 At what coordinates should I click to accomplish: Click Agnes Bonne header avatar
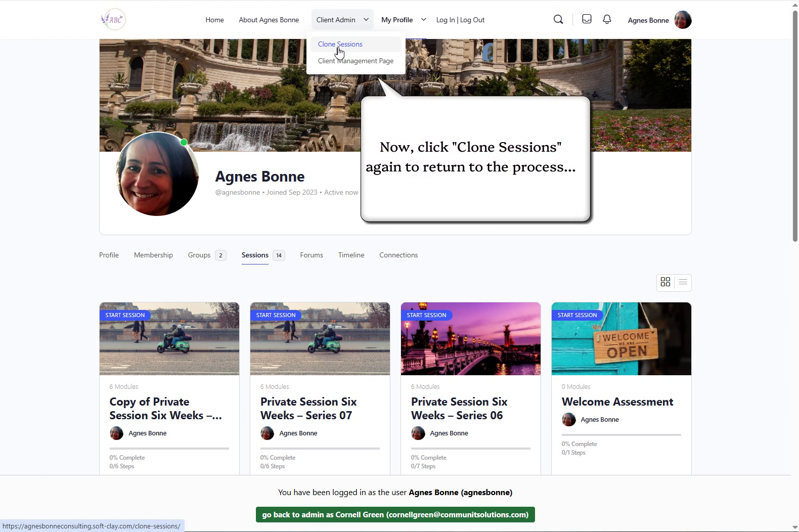(x=683, y=20)
